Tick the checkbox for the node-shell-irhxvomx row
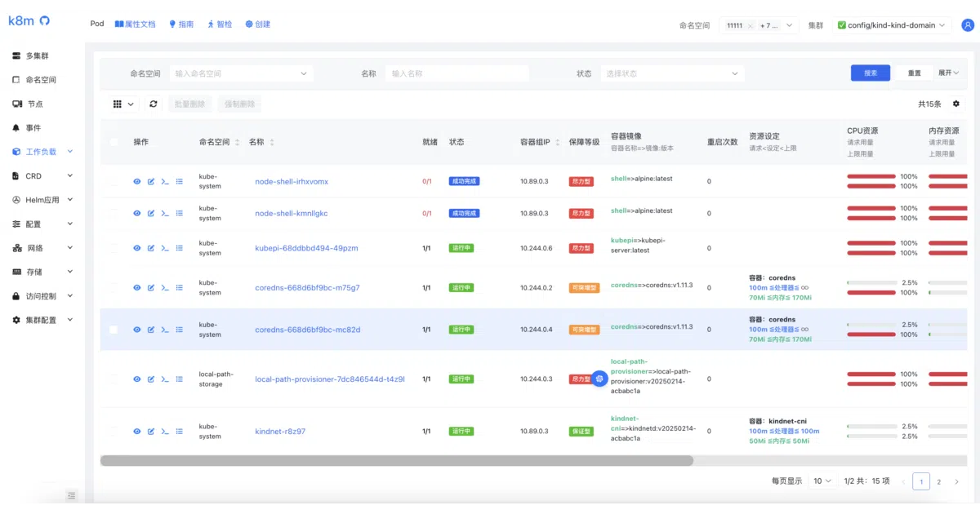 [114, 181]
